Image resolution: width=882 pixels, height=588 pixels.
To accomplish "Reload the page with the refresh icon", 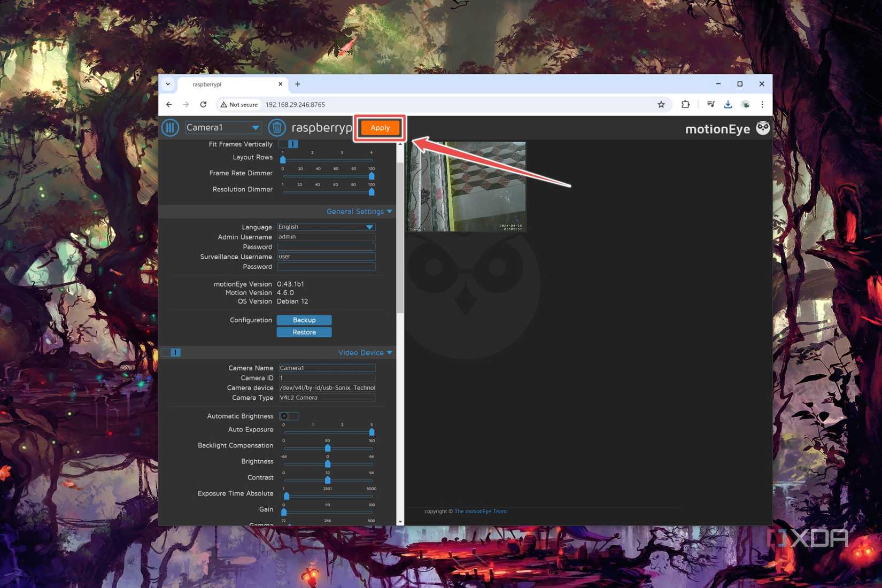I will [203, 105].
